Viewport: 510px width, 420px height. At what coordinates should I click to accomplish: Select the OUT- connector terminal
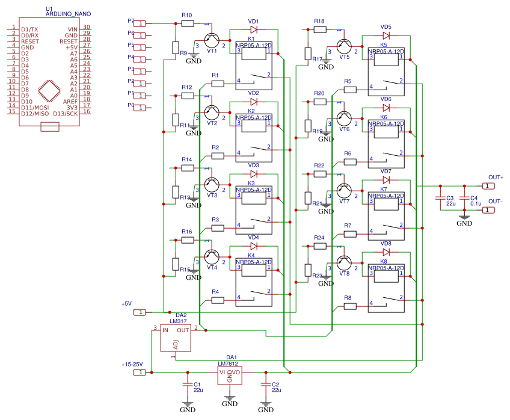pos(488,210)
